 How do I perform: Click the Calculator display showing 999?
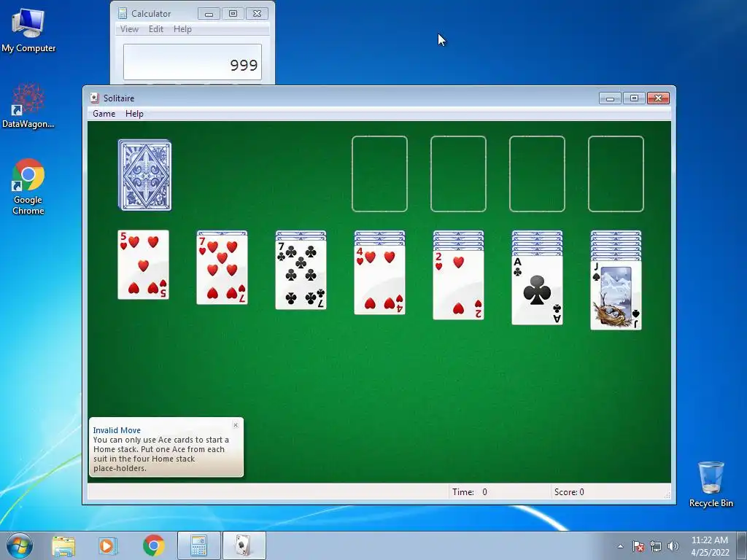193,63
